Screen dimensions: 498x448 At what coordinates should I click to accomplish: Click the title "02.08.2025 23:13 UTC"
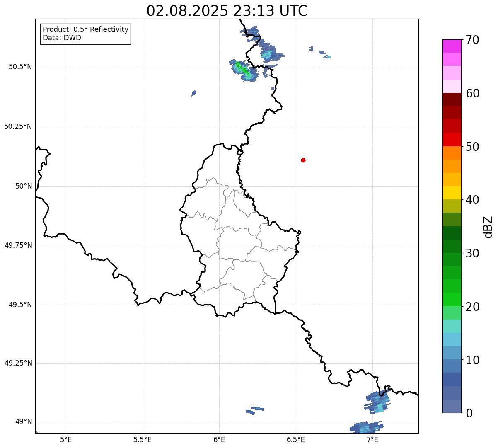tap(227, 11)
